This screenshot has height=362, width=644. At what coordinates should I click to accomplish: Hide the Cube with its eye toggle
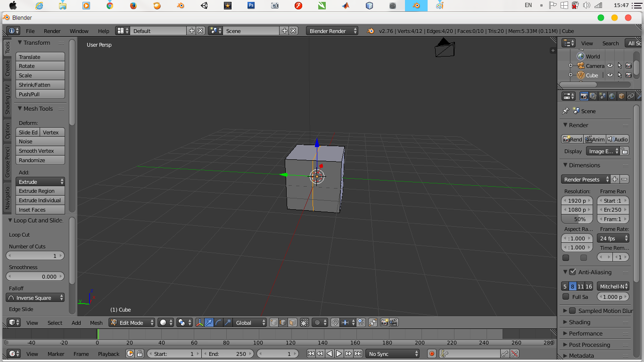pos(610,75)
